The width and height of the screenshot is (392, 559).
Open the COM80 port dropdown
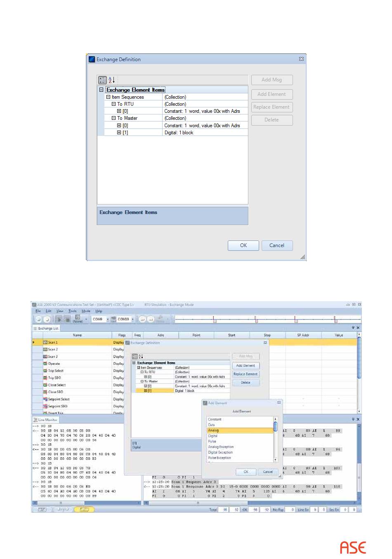pos(132,319)
